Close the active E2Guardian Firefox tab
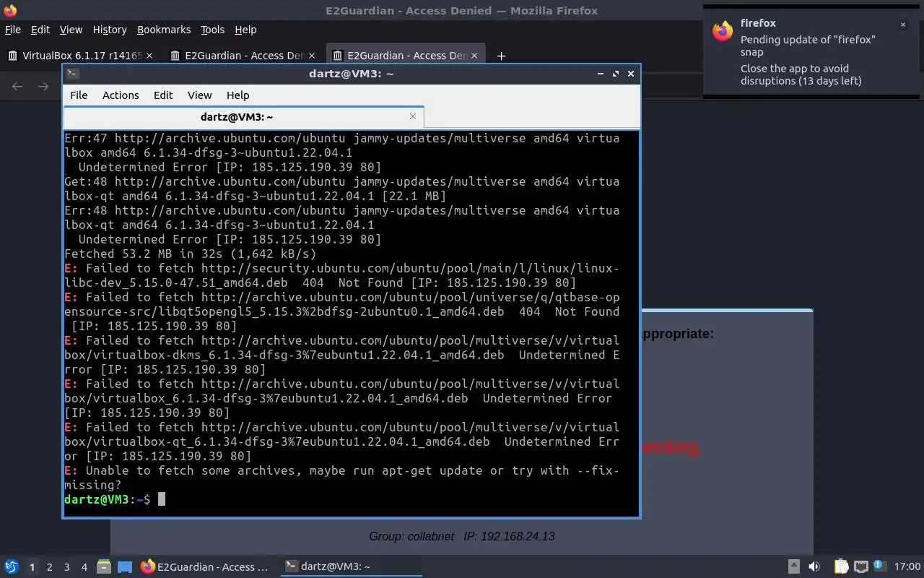 (x=474, y=56)
